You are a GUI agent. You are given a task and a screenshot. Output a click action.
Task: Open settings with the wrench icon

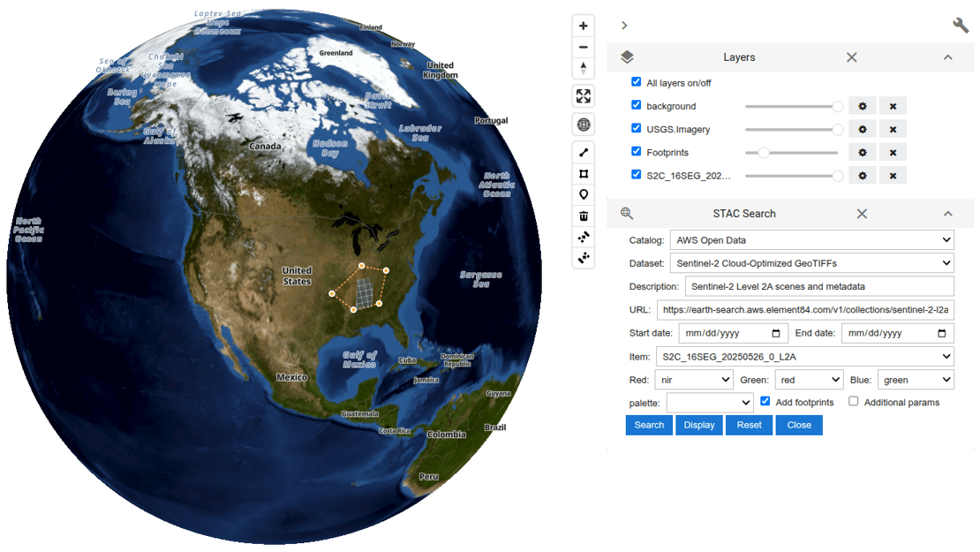pyautogui.click(x=961, y=26)
